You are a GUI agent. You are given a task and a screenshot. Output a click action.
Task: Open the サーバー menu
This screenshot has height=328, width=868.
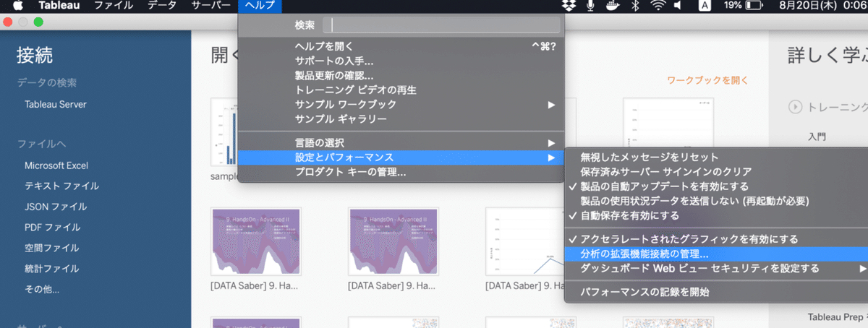(x=211, y=6)
